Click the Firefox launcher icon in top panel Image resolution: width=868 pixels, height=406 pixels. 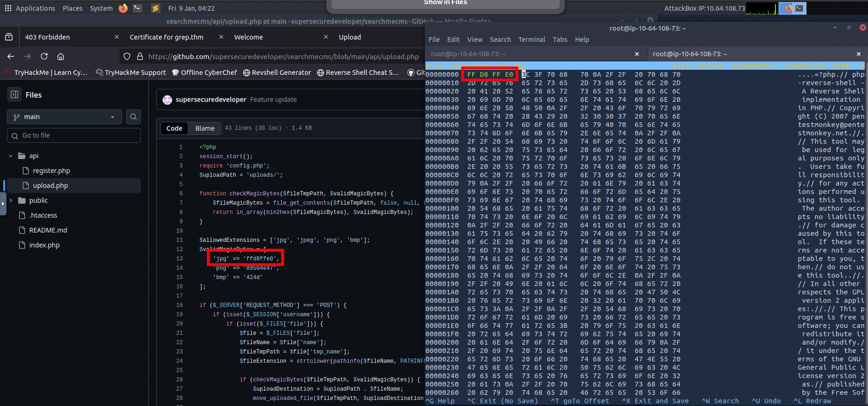[123, 8]
